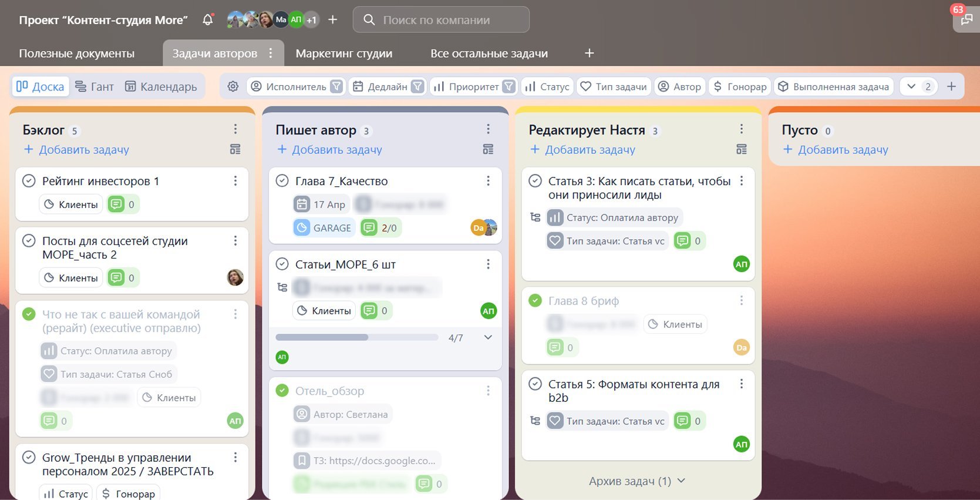Open Редактирует Настя column options menu
This screenshot has width=980, height=500.
click(742, 129)
